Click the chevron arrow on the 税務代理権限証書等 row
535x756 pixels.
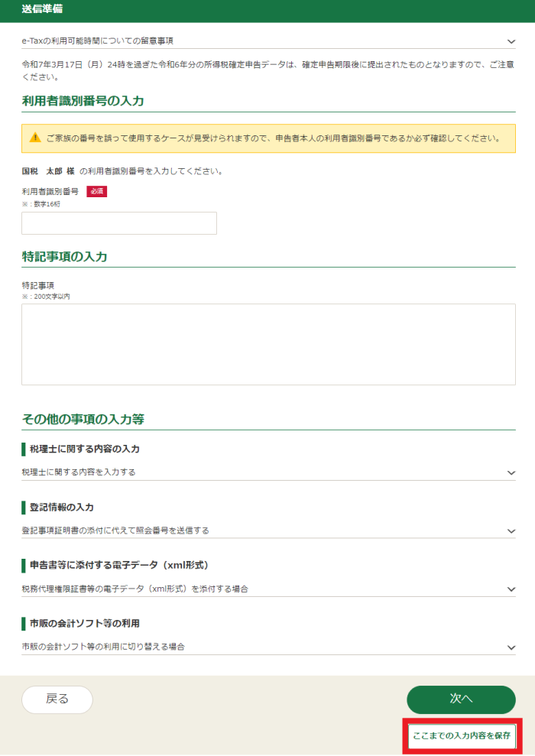point(511,589)
